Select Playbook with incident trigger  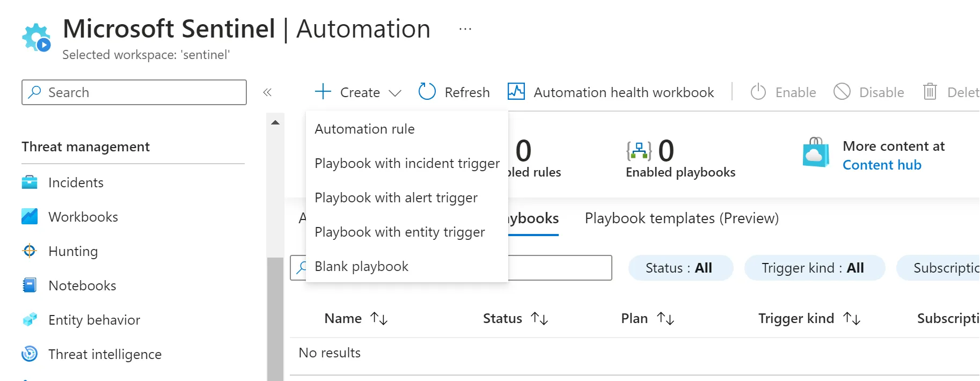point(407,163)
